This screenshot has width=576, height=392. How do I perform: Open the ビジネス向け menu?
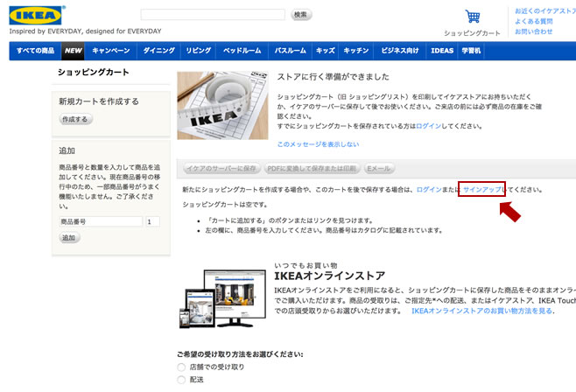(x=400, y=51)
